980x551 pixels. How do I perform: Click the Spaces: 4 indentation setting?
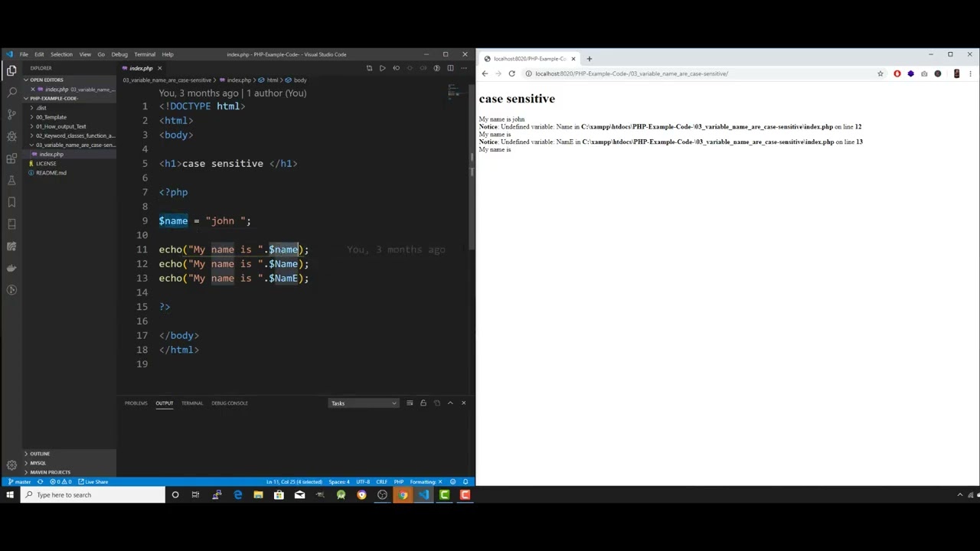pyautogui.click(x=338, y=482)
